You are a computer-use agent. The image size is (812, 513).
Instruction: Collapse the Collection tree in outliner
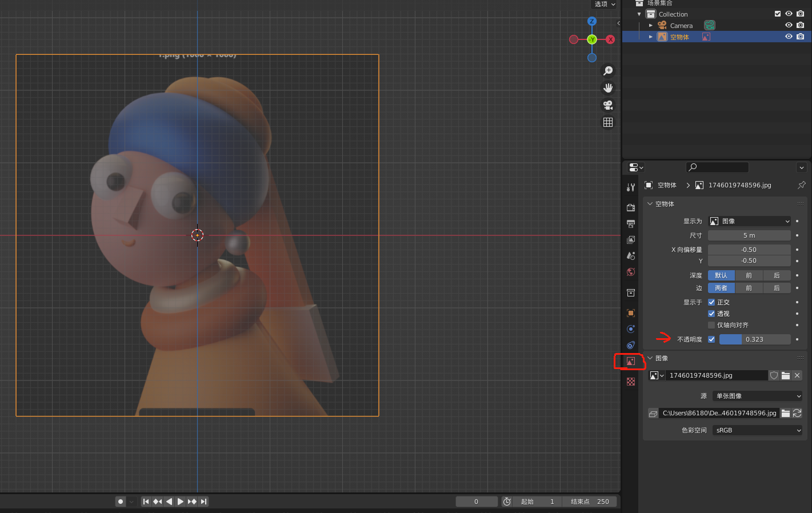[x=639, y=14]
